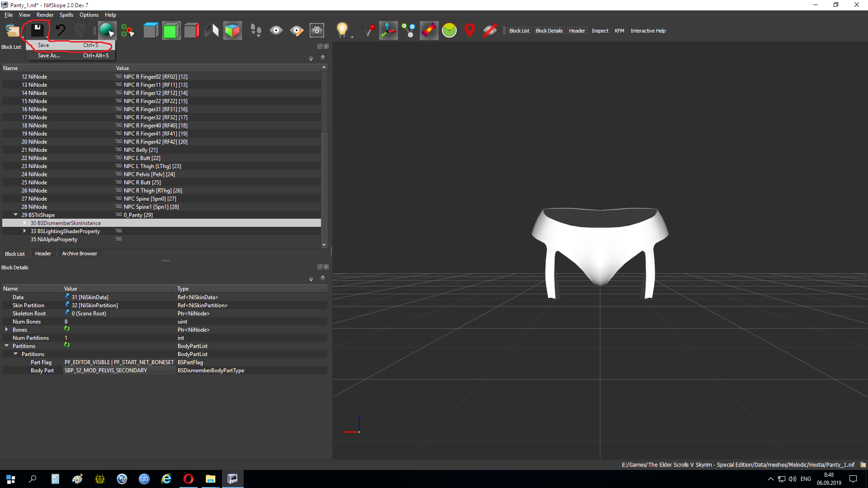Click the Undo arrow icon
The width and height of the screenshot is (868, 488).
60,30
